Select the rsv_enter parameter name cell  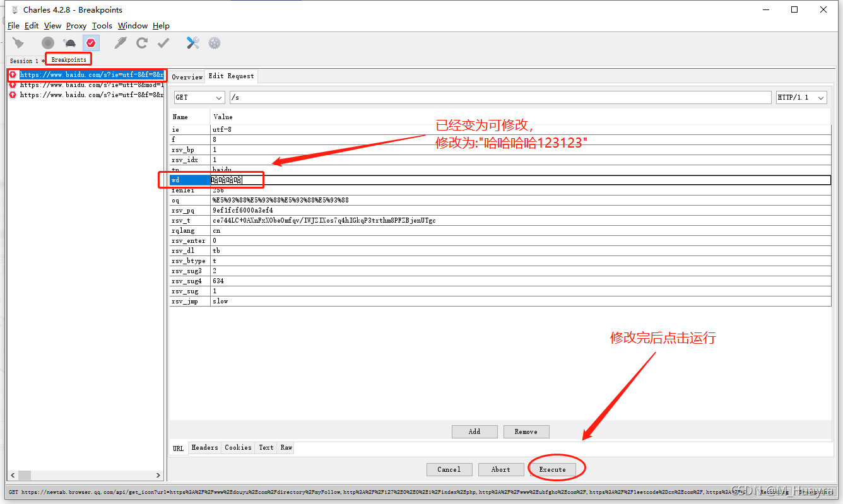pyautogui.click(x=190, y=241)
